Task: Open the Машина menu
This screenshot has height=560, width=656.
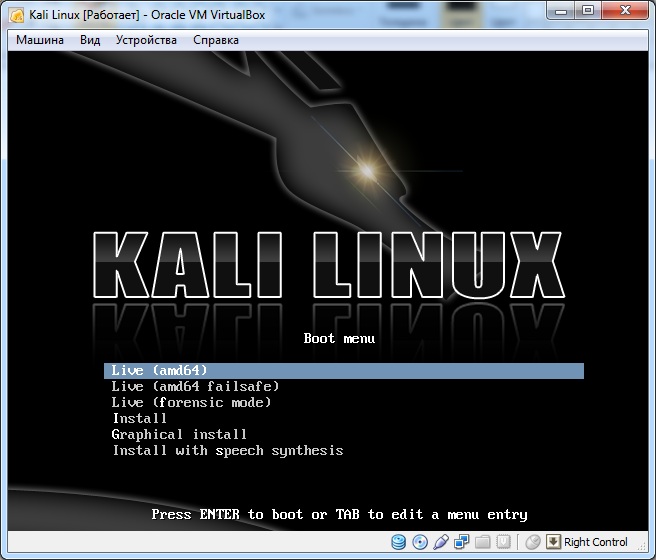Action: pos(40,40)
